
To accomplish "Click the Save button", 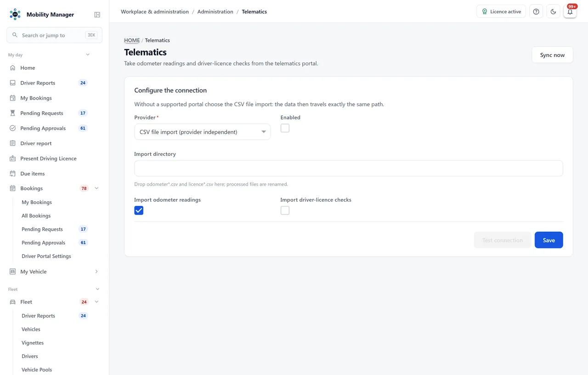I will [549, 240].
